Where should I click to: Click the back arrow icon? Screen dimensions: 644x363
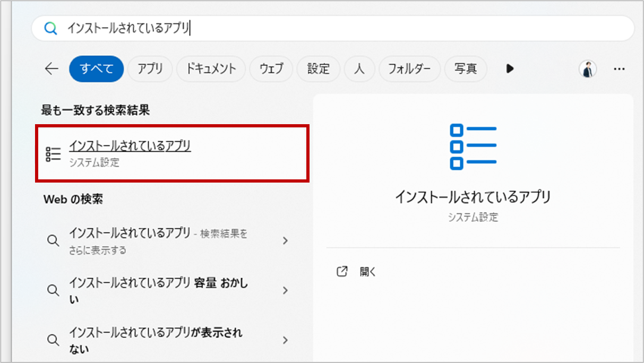(50, 68)
